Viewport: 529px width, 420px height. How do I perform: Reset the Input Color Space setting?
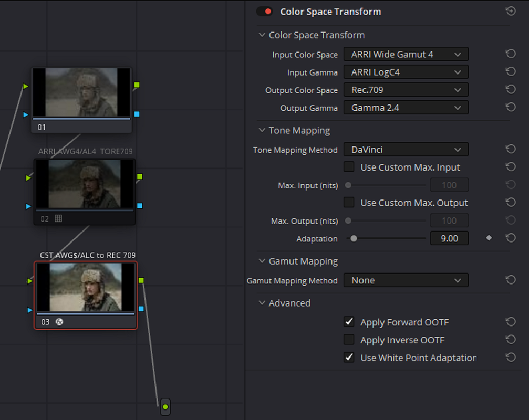(x=511, y=54)
